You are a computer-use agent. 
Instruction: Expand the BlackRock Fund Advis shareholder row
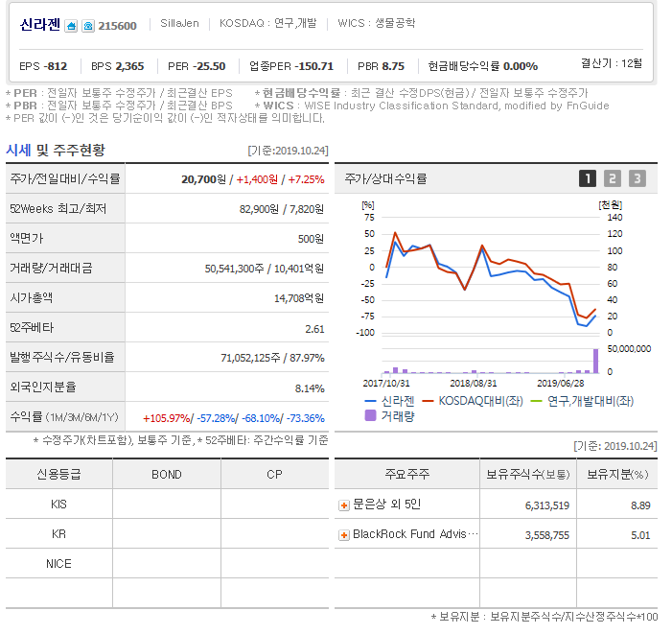tap(344, 535)
